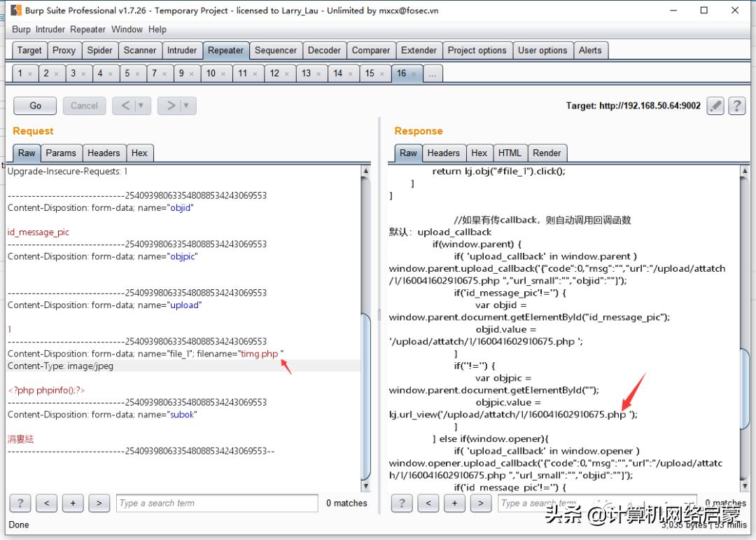Image resolution: width=756 pixels, height=540 pixels.
Task: Close repeater tab 1 with its x
Action: click(30, 74)
